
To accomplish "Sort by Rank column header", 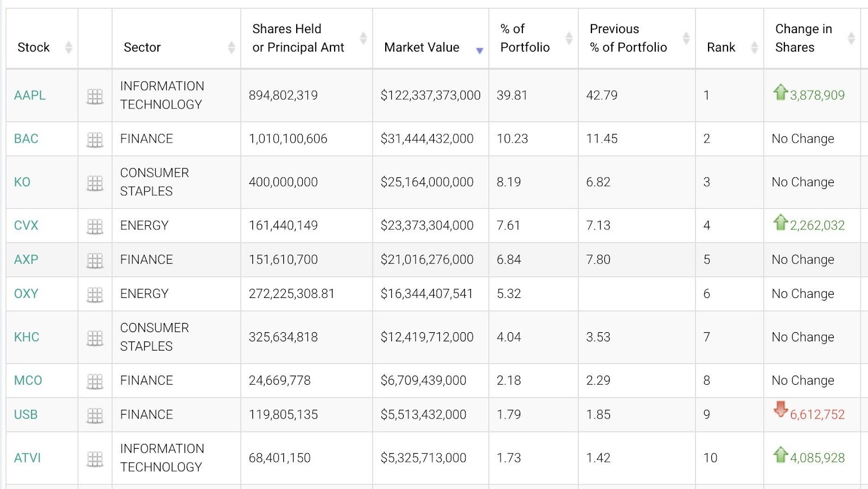I will (x=754, y=48).
